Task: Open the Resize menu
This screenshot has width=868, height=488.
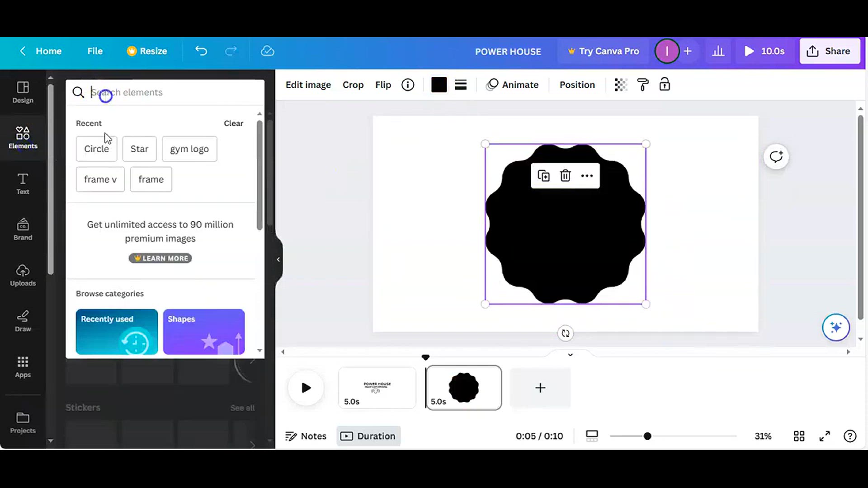Action: point(147,51)
